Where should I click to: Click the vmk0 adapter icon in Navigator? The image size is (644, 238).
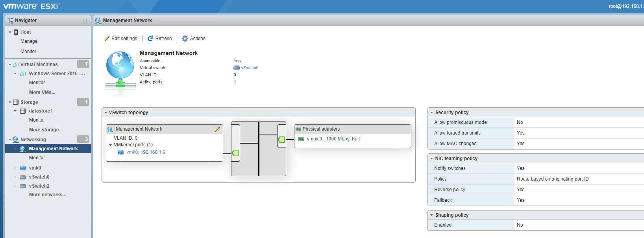coord(23,168)
